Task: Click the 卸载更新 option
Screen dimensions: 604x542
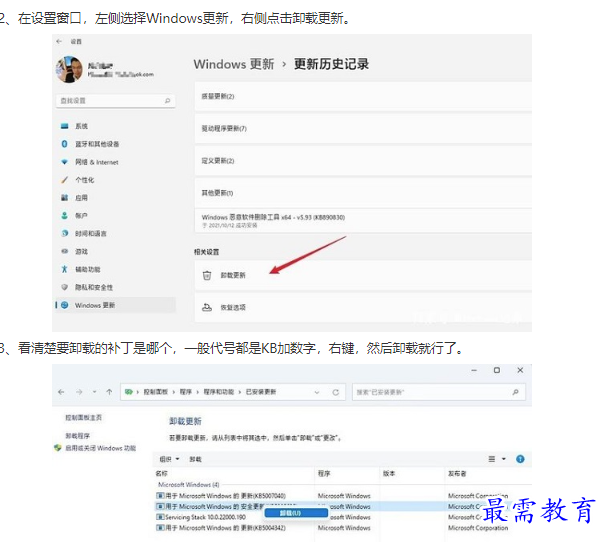Action: [363, 275]
